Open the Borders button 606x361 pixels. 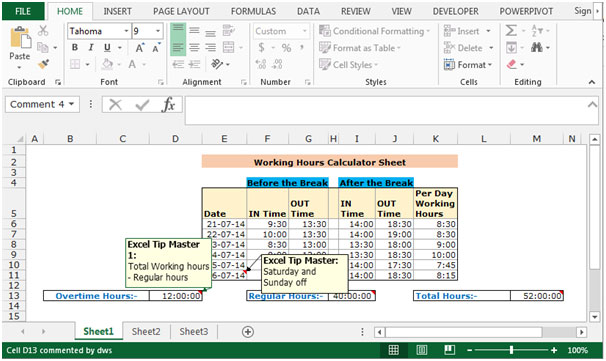click(x=75, y=64)
